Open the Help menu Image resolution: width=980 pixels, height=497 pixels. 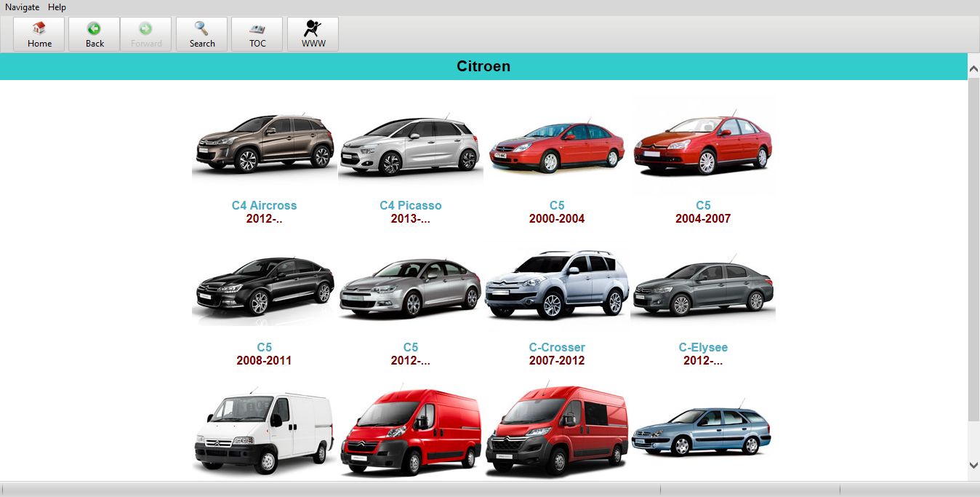coord(57,7)
